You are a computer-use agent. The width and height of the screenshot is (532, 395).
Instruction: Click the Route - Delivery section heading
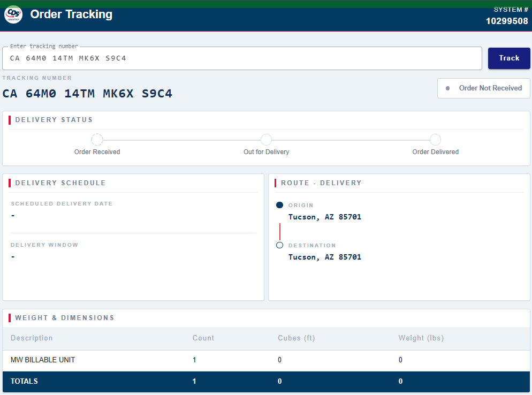[x=321, y=183]
